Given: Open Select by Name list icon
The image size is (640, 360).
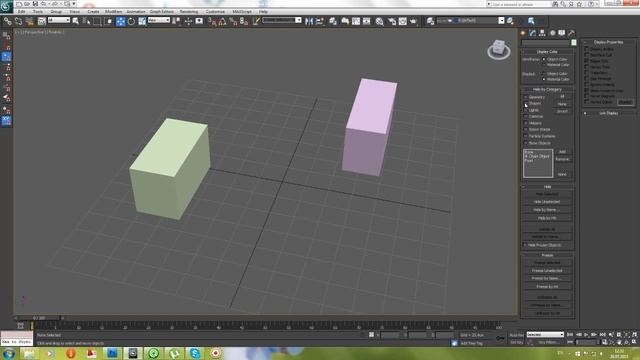Looking at the screenshot, I should [x=86, y=21].
